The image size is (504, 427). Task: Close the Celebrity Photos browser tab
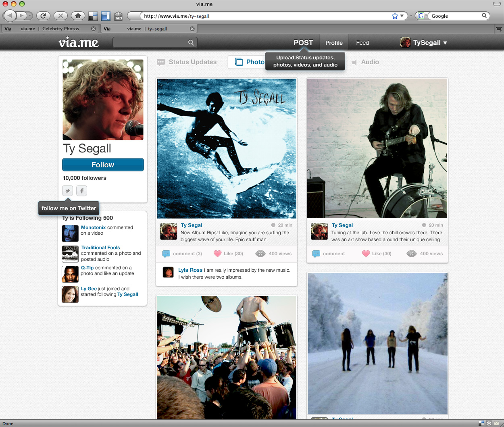click(x=94, y=29)
